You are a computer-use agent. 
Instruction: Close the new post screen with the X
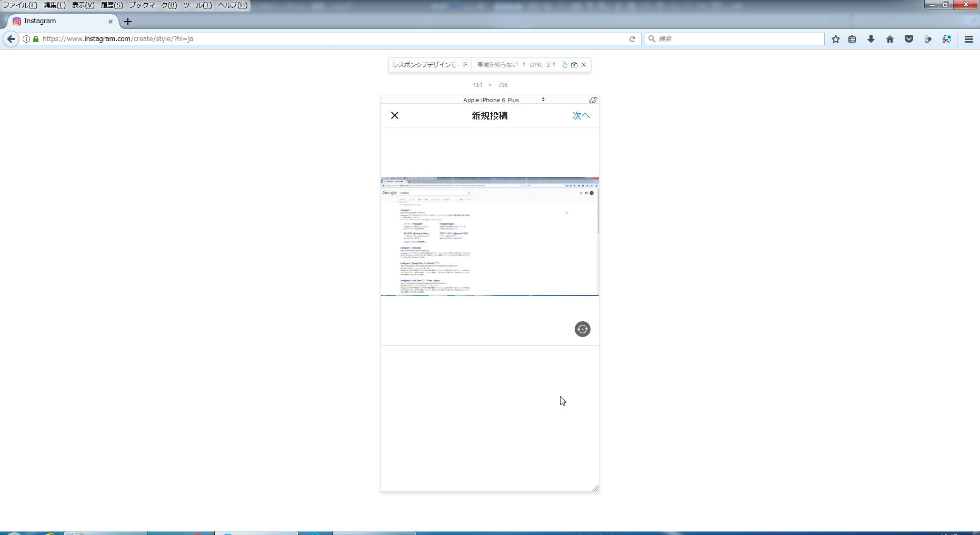coord(395,115)
